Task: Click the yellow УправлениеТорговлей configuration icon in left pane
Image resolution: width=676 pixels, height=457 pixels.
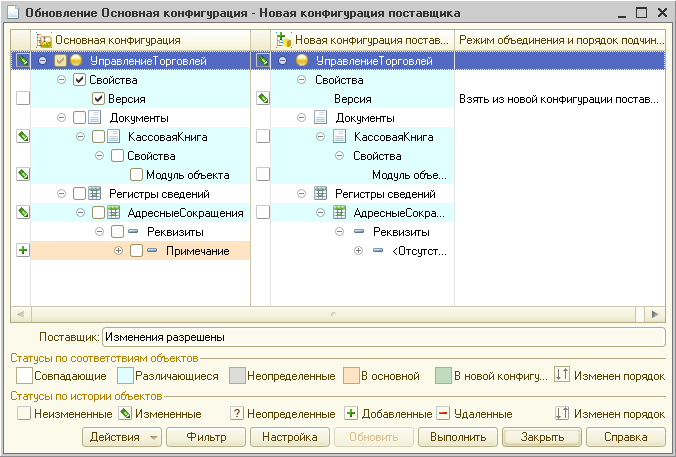Action: (x=76, y=61)
